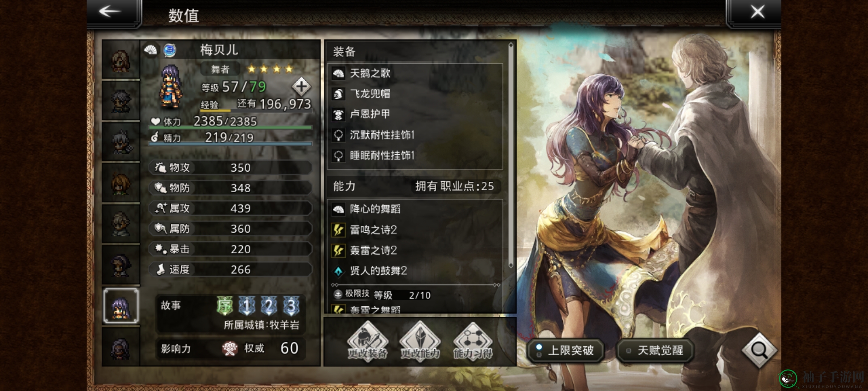Tap the 影响力 权威 influence row

[x=230, y=349]
